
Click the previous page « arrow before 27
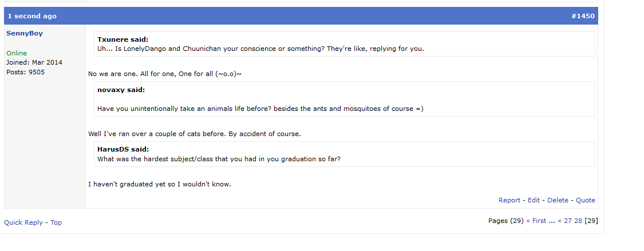pyautogui.click(x=560, y=221)
